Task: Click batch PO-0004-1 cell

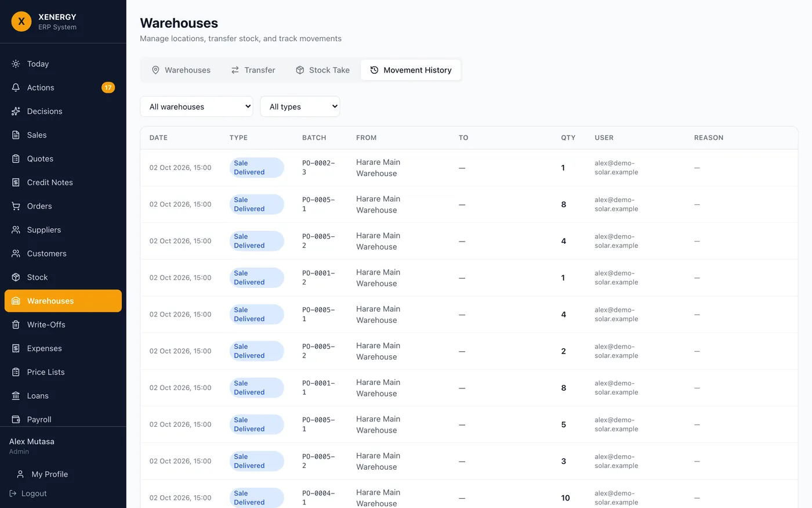Action: click(x=318, y=498)
